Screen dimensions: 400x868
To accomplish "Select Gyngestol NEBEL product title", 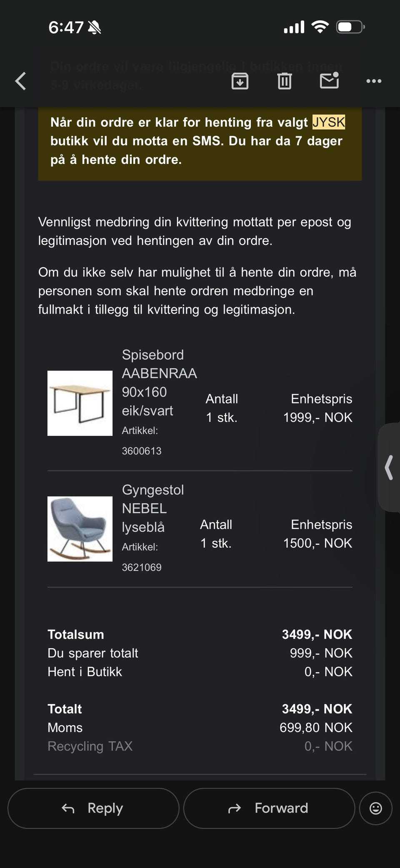I will coord(152,499).
